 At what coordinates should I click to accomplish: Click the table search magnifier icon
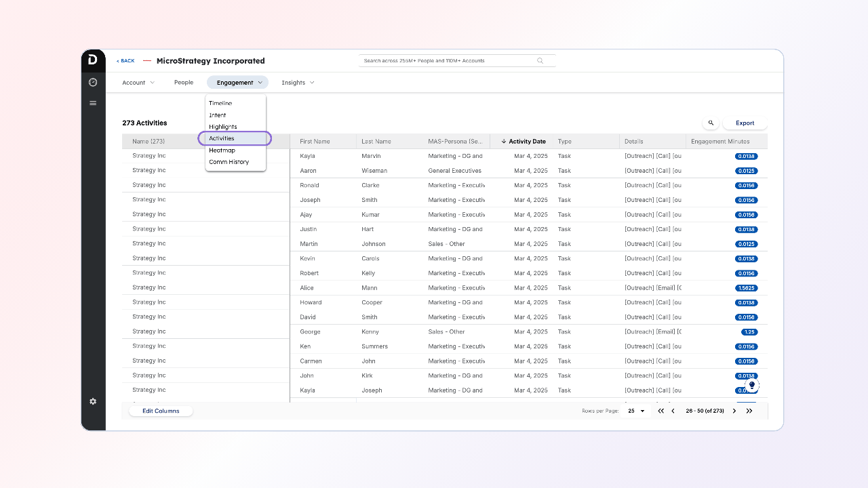711,123
